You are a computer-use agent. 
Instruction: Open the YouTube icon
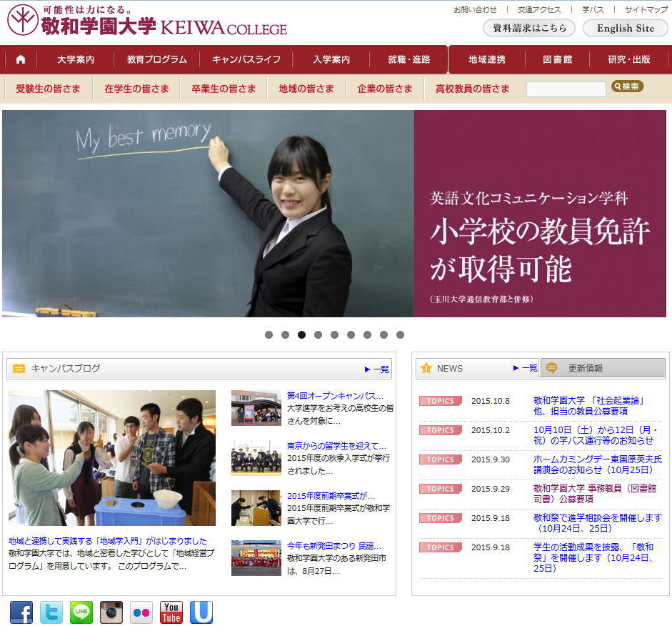[171, 612]
